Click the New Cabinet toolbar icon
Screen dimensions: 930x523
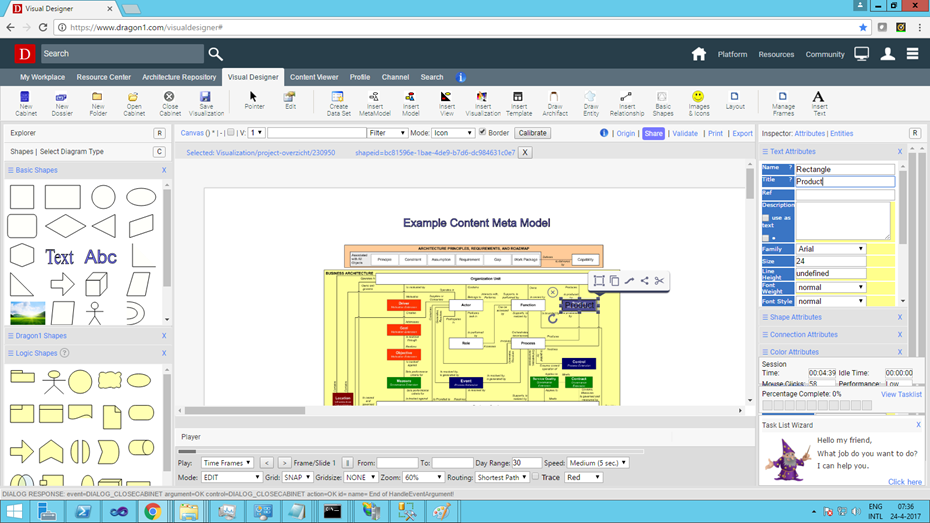point(26,102)
